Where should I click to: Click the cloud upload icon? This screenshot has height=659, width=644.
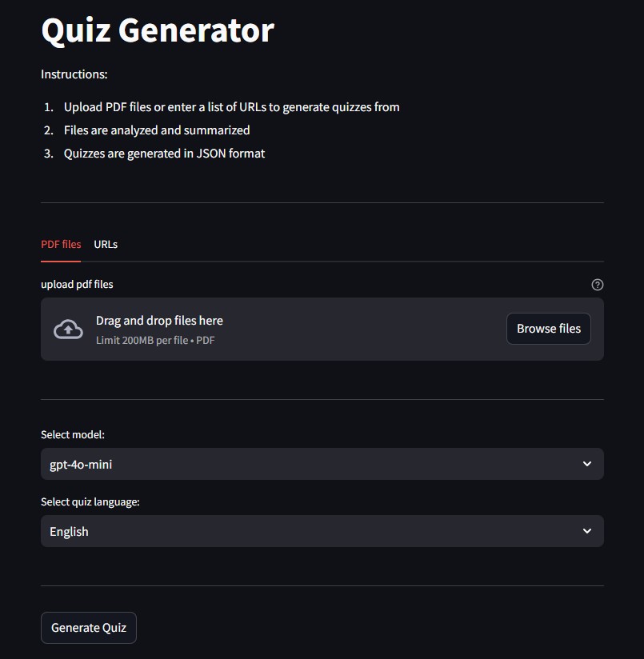pyautogui.click(x=68, y=329)
